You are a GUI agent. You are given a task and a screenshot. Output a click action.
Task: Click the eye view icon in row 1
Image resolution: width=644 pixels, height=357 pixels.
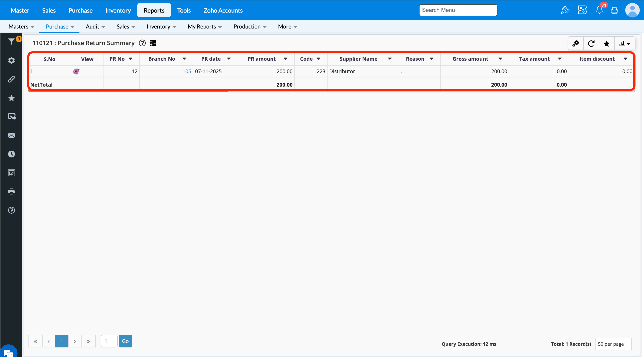tap(76, 71)
